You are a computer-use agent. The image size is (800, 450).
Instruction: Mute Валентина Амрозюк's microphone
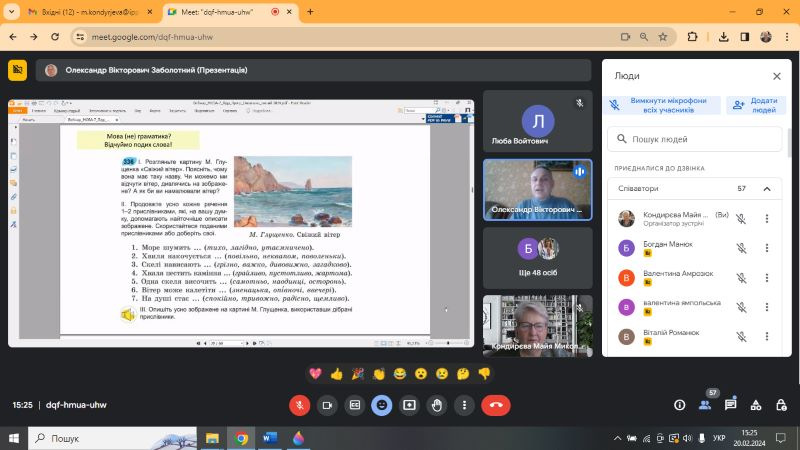coord(741,278)
